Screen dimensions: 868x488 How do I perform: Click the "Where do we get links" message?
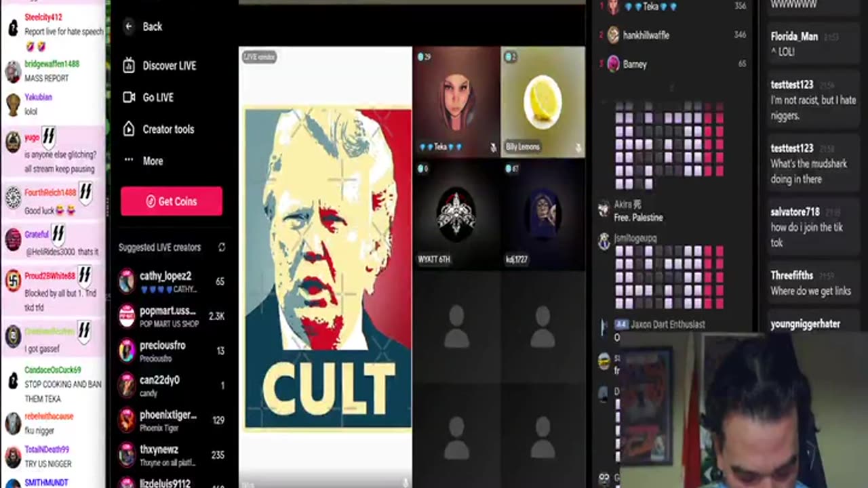[810, 291]
